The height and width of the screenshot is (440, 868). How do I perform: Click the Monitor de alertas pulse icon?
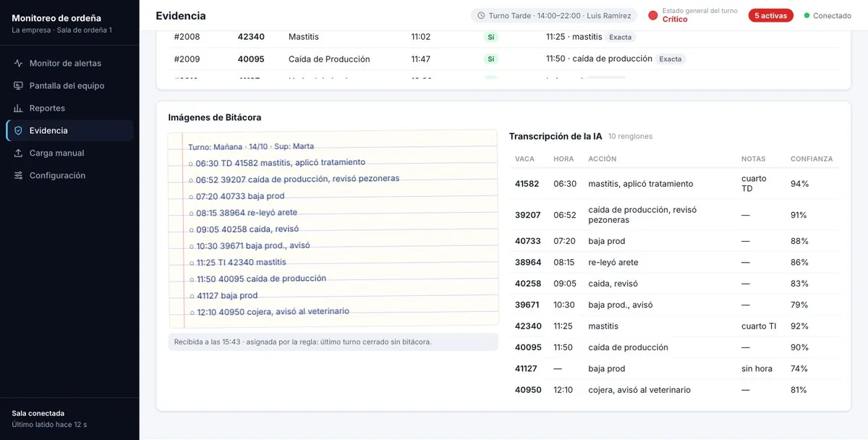tap(19, 64)
